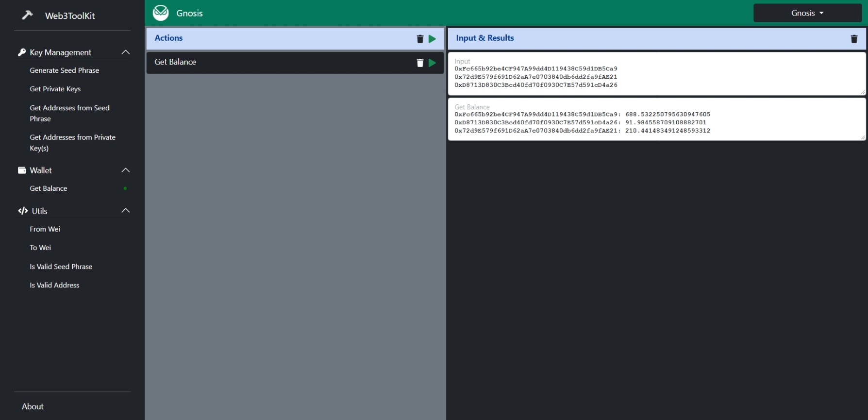Collapse the Key Management section chevron

(126, 52)
